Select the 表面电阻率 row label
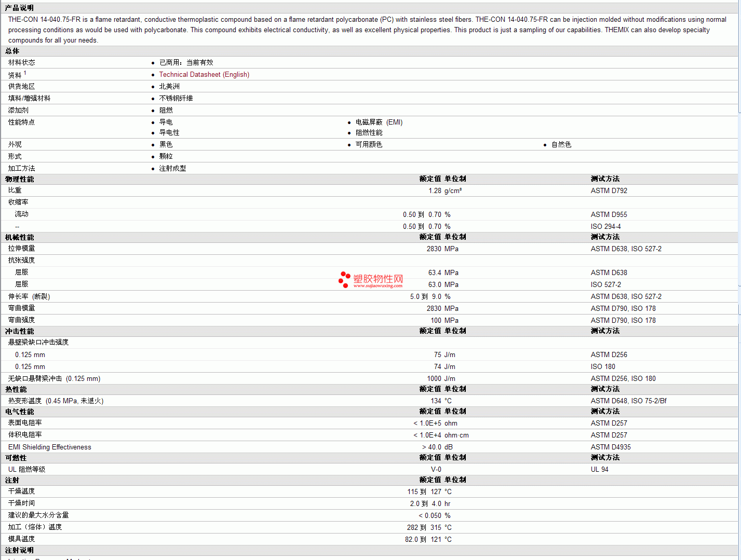This screenshot has width=741, height=560. coord(25,423)
